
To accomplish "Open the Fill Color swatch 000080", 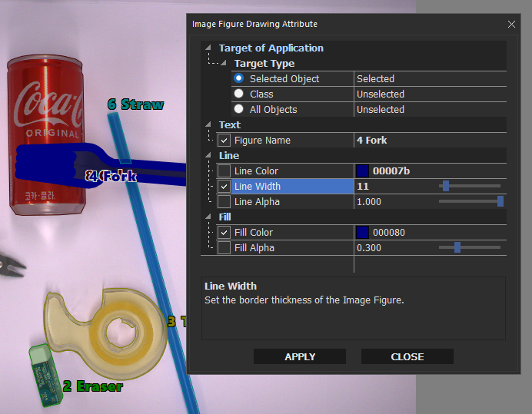I will (362, 232).
